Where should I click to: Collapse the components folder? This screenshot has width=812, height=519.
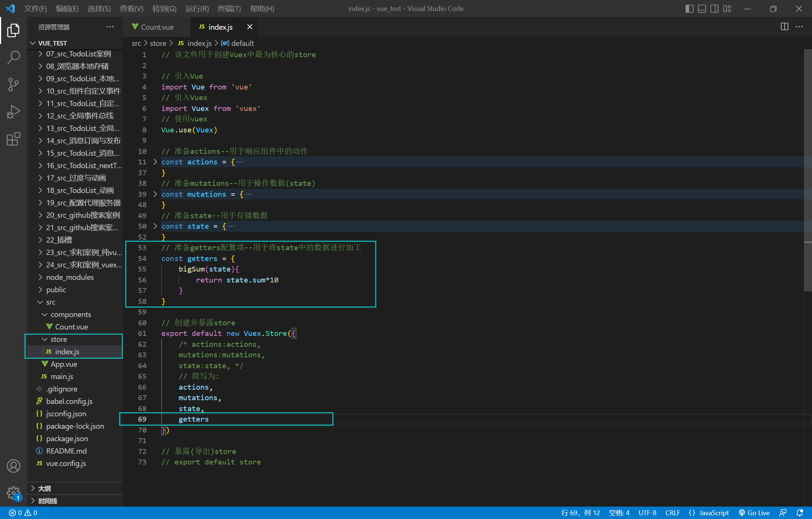pyautogui.click(x=75, y=314)
